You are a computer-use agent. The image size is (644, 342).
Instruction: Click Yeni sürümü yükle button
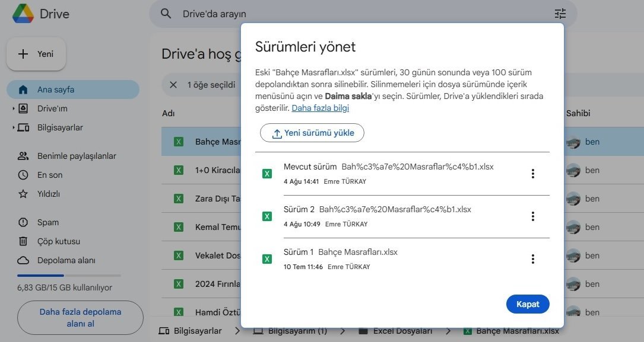(312, 133)
